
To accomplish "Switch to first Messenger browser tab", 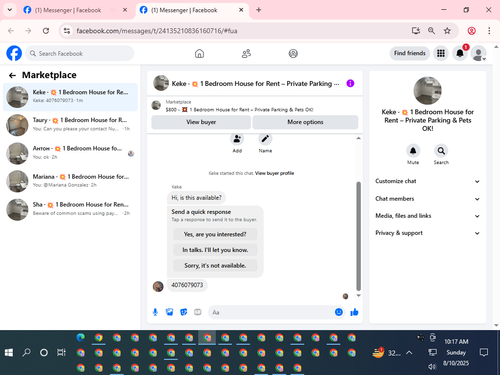I will coord(68,10).
